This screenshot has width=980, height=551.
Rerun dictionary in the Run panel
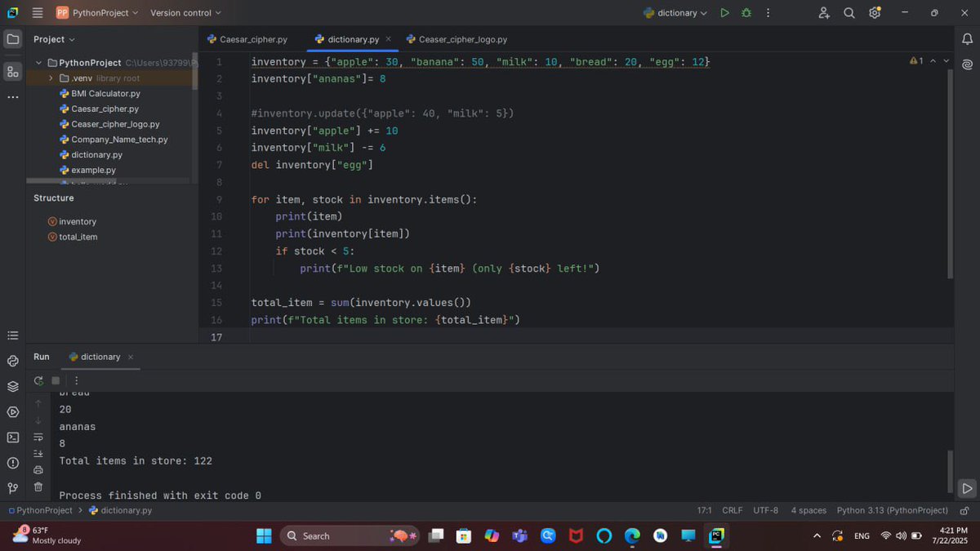[38, 380]
